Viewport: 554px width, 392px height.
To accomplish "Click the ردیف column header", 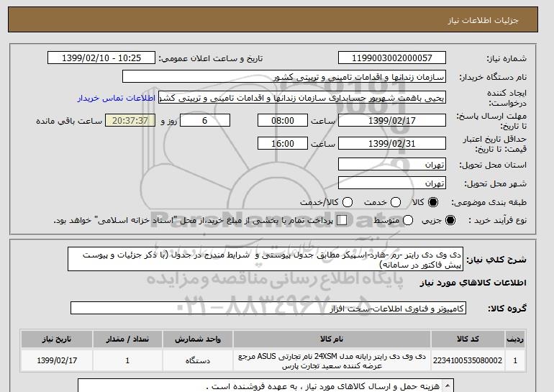I will coord(515,339).
